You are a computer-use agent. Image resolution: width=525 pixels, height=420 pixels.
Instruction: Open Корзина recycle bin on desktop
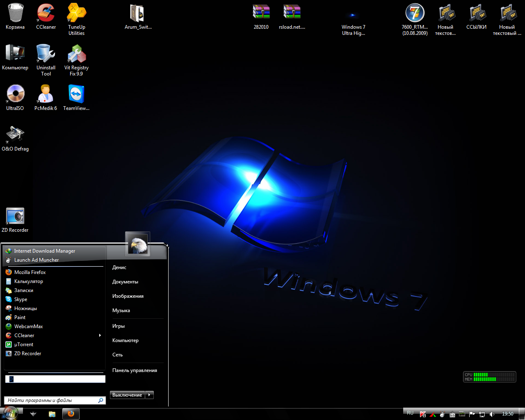tap(15, 16)
